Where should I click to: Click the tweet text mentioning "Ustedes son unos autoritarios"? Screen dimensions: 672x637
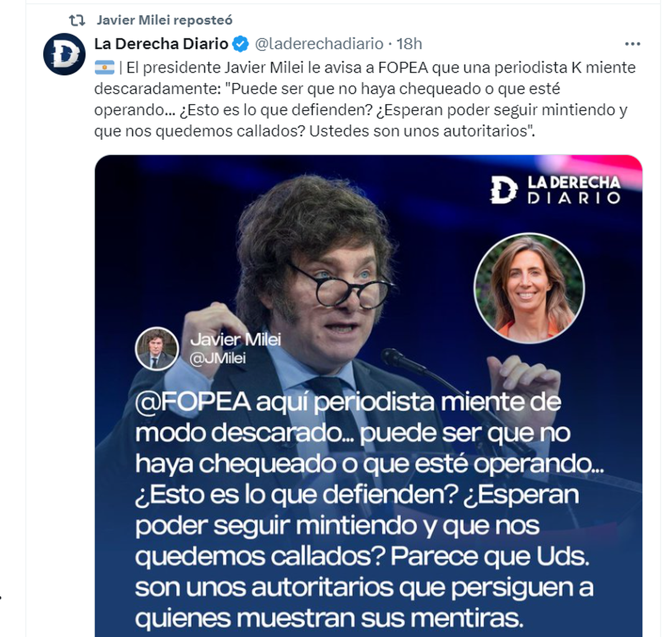pyautogui.click(x=422, y=131)
